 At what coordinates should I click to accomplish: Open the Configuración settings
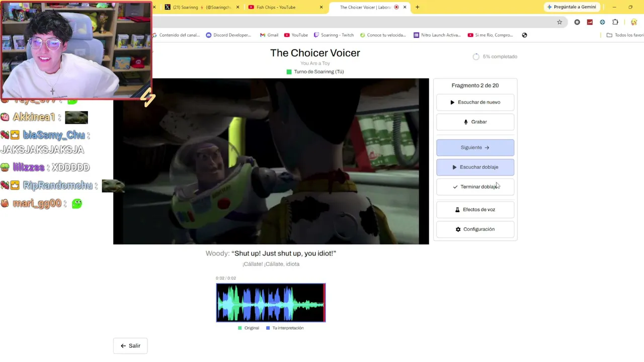pos(475,229)
